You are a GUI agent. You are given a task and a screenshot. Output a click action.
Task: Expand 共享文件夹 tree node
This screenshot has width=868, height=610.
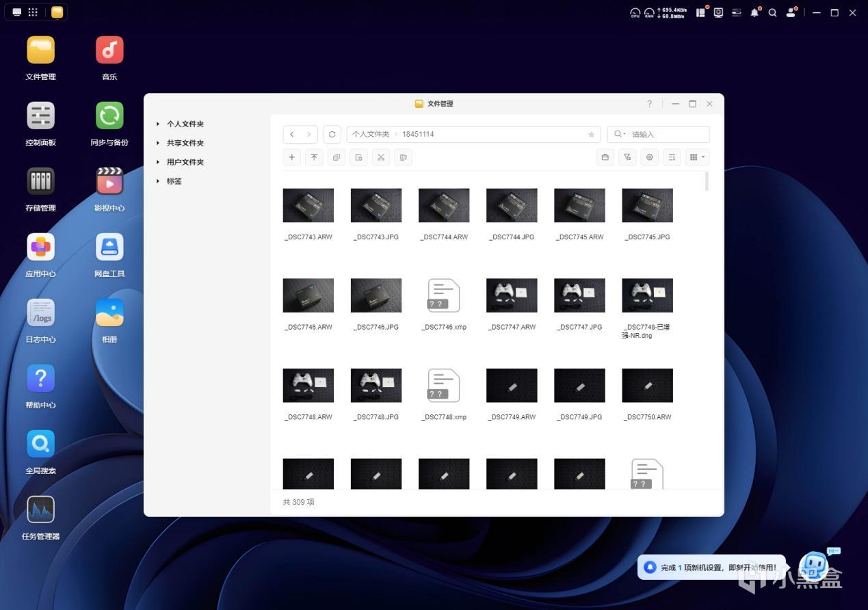click(x=158, y=143)
